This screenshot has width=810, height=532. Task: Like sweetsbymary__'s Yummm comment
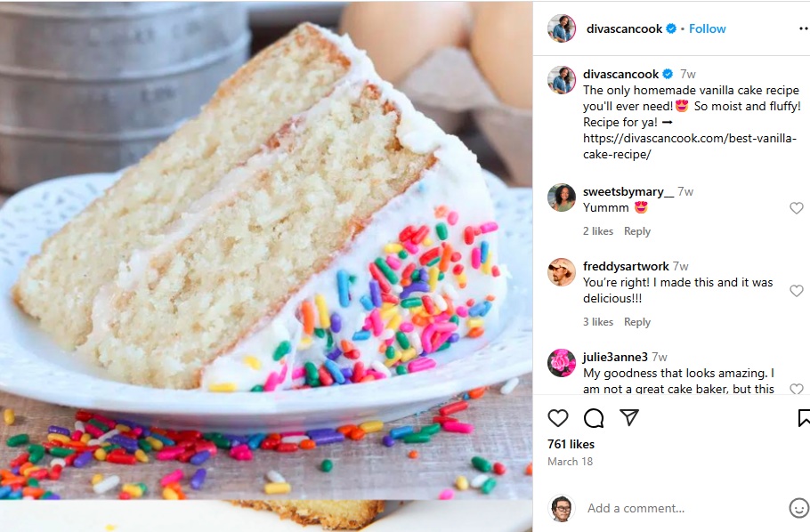(x=797, y=207)
